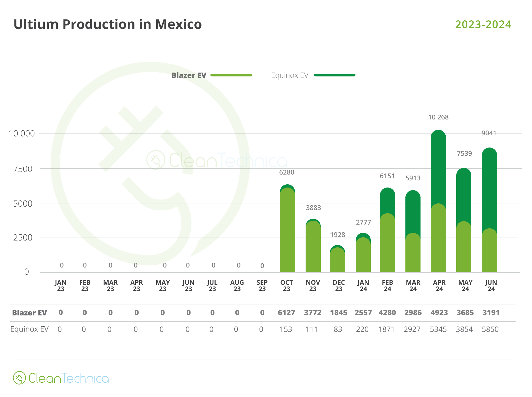
Task: Click Blazer EV value 6127
Action: coord(287,313)
